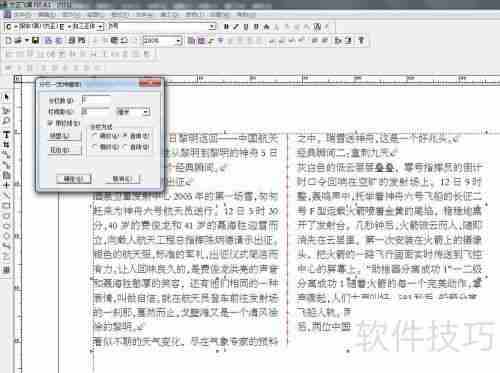Click the lower button above the OK button
500x373 pixels.
coord(64,150)
